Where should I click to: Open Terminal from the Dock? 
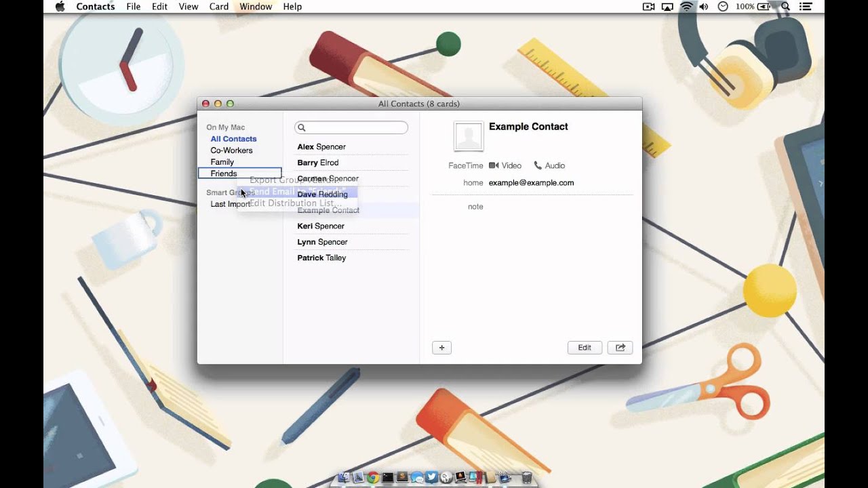coord(388,477)
